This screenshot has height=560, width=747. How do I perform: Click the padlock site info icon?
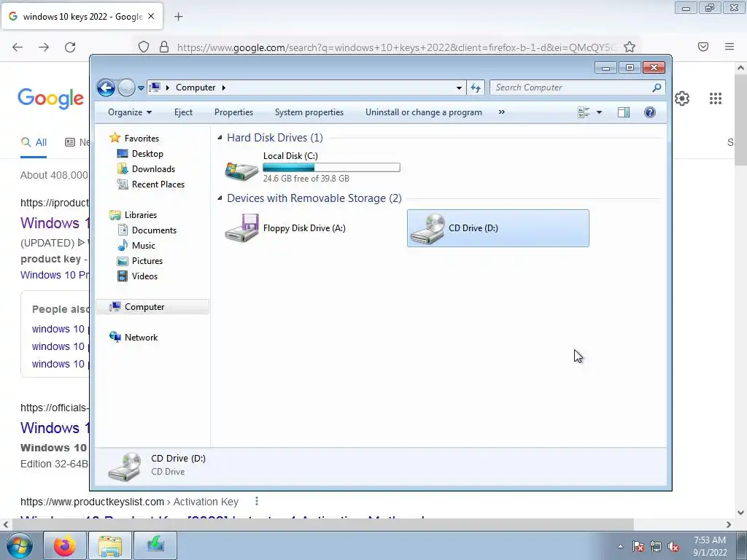click(164, 47)
